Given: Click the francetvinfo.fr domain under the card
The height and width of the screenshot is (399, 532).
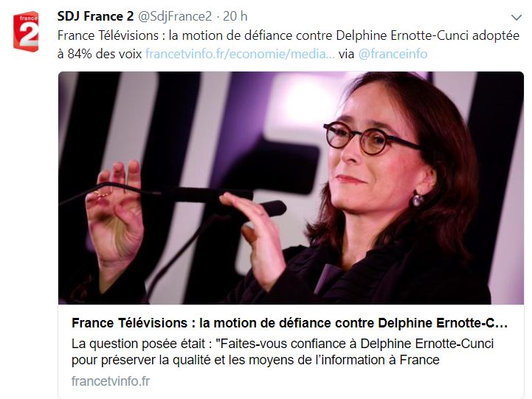Looking at the screenshot, I should pyautogui.click(x=111, y=381).
